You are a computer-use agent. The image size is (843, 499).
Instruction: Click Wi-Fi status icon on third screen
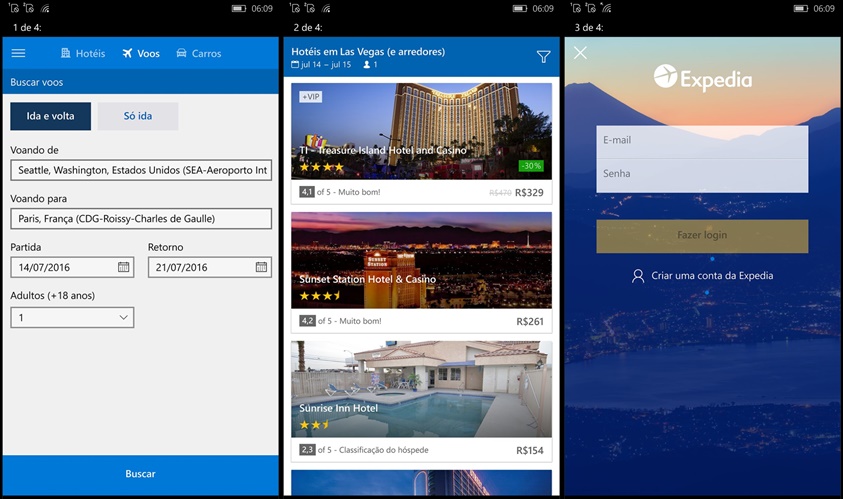(x=606, y=8)
